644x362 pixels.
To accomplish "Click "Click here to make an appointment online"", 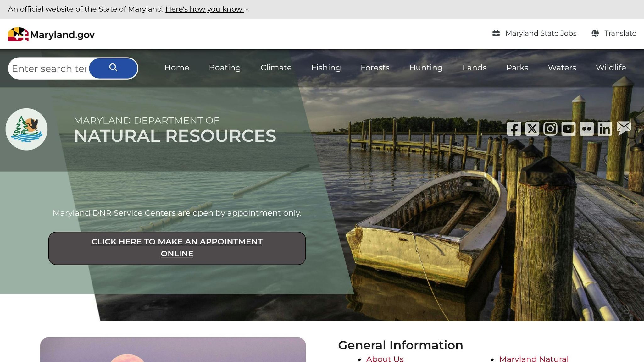I will [x=177, y=248].
